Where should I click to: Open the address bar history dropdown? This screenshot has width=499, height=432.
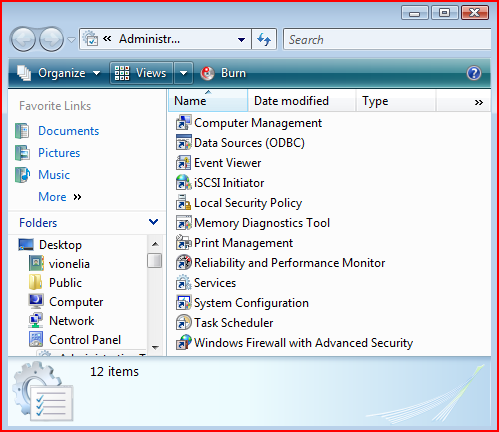[x=241, y=40]
